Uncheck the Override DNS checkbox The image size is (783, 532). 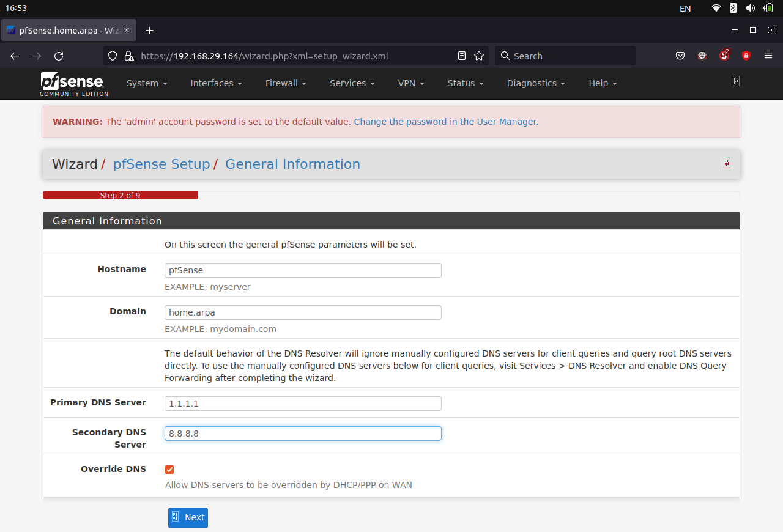pos(169,470)
